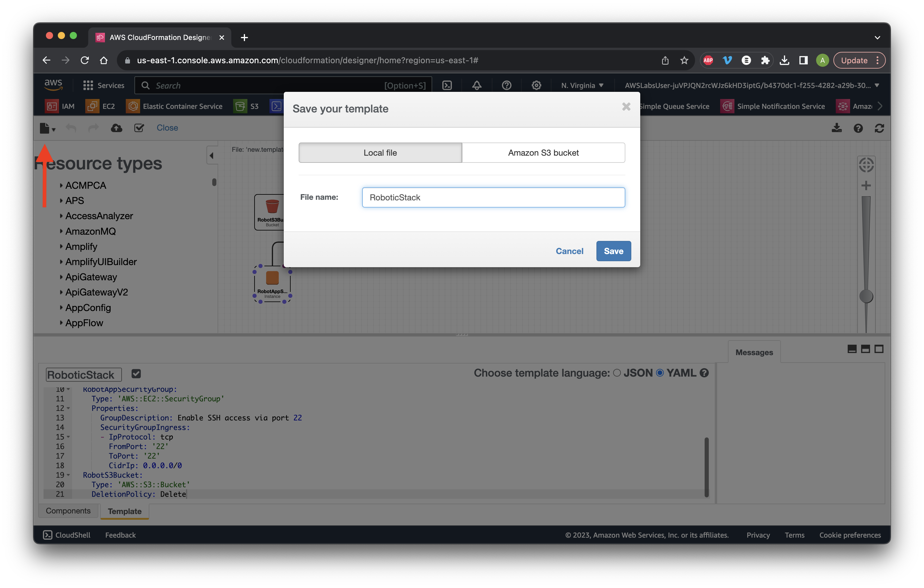Cancel the Save your template dialog
The image size is (924, 588).
[569, 251]
